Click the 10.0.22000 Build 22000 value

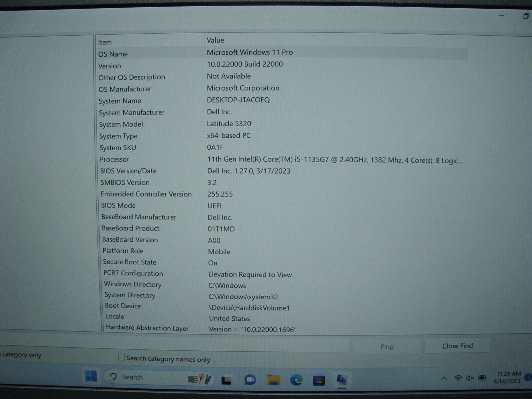245,64
